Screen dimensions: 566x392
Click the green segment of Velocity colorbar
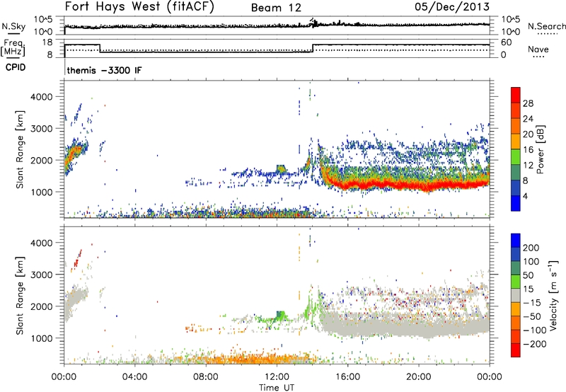(516, 282)
